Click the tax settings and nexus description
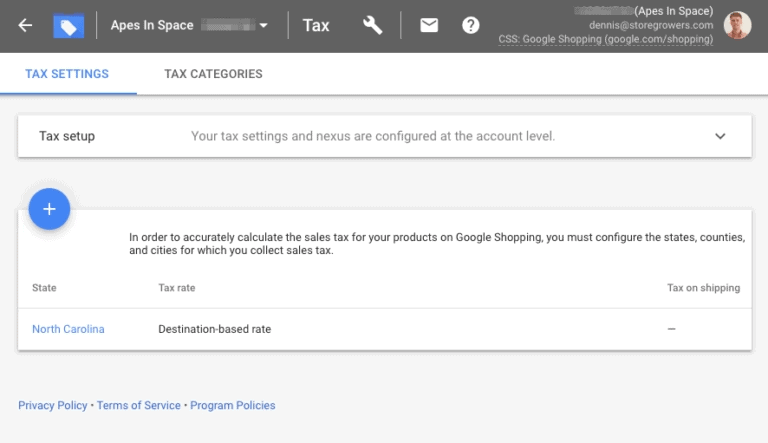The height and width of the screenshot is (443, 768). [373, 136]
